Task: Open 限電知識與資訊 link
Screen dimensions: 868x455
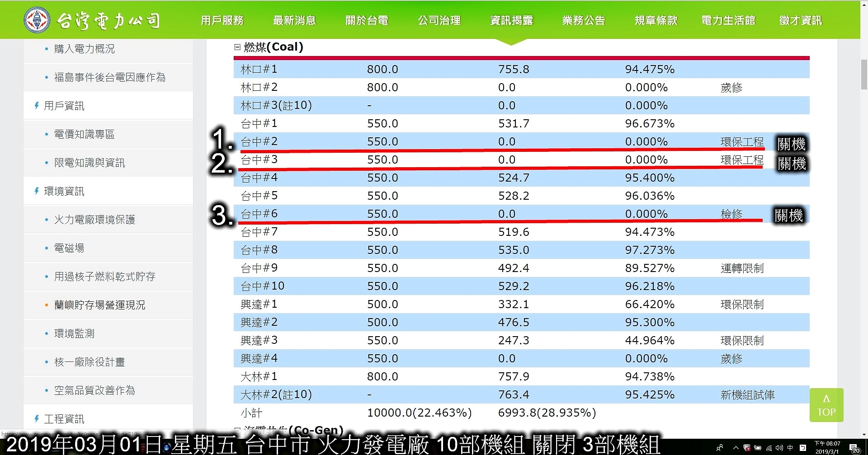Action: click(x=90, y=163)
